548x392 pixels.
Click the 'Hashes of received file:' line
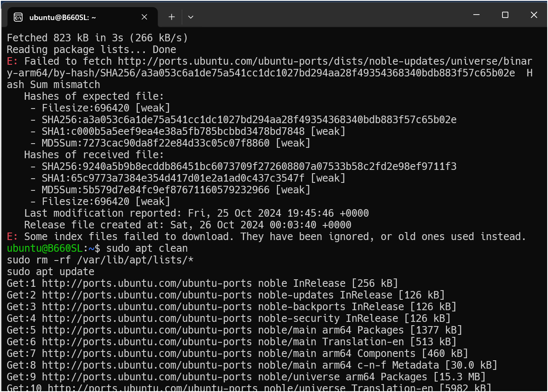(94, 155)
